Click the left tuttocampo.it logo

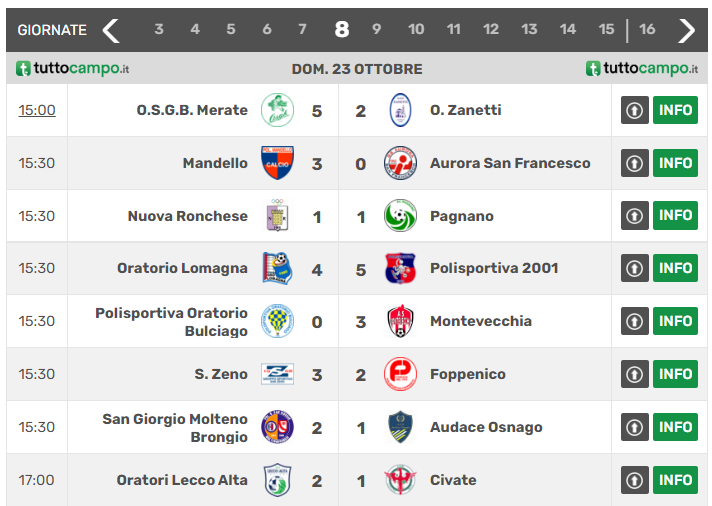click(73, 69)
